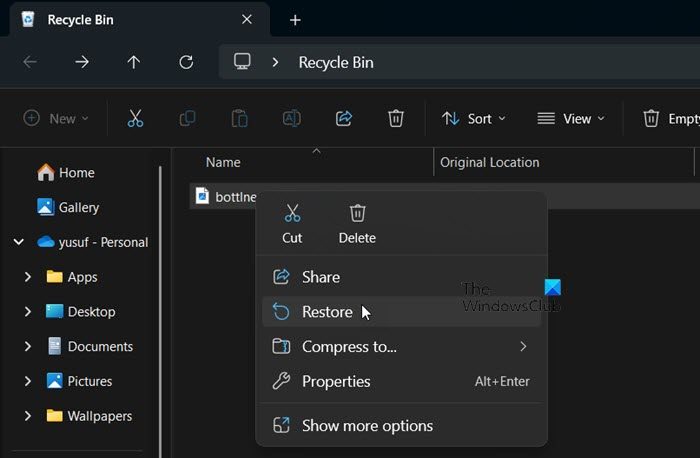Screen dimensions: 700x458
Task: Sort by the Original Location column header
Action: (x=490, y=162)
